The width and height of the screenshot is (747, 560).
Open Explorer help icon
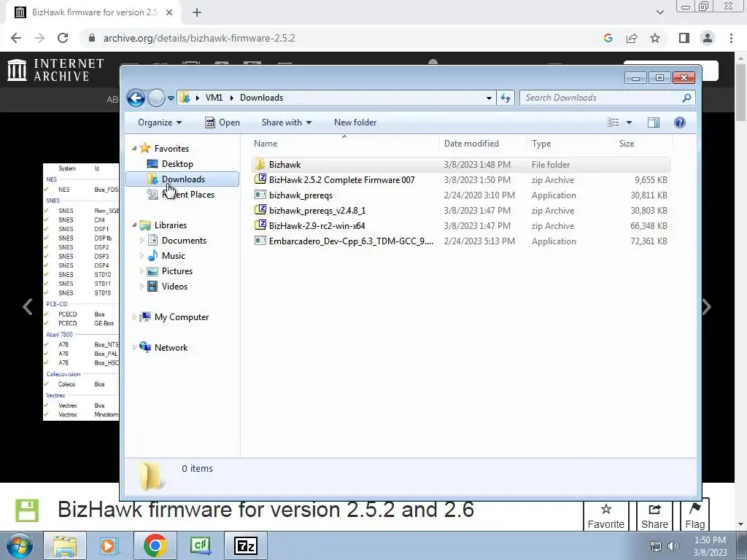[x=680, y=122]
